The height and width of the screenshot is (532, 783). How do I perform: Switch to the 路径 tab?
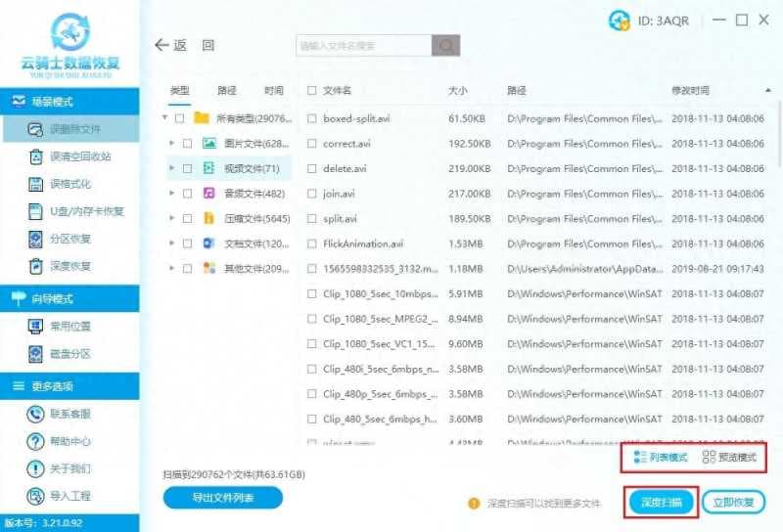tap(227, 91)
